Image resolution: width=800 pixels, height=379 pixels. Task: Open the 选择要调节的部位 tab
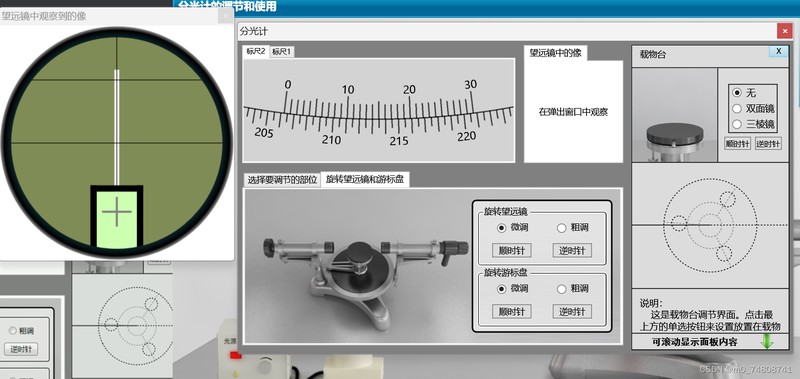click(282, 180)
